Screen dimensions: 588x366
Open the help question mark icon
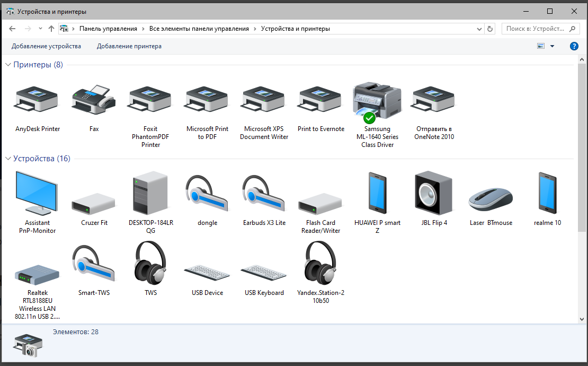pos(574,46)
